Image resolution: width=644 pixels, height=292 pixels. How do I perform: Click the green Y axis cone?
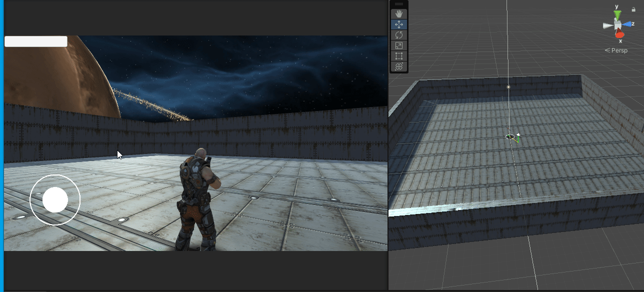[617, 14]
